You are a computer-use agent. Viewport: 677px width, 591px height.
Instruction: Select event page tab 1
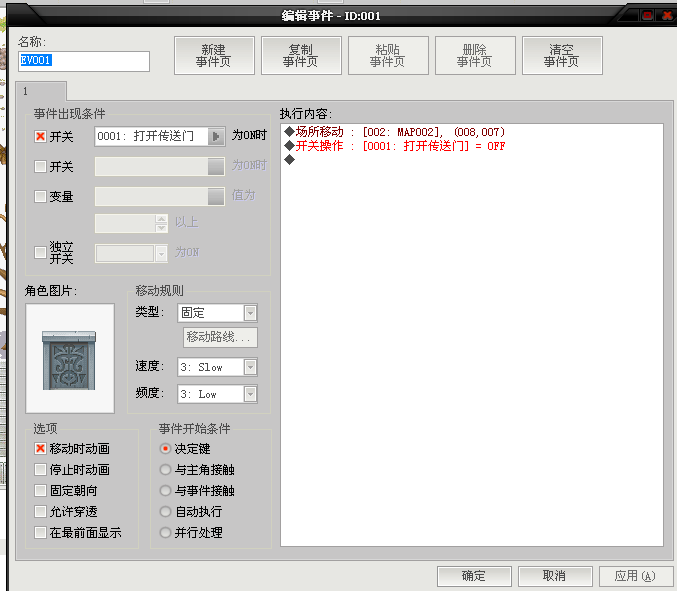pyautogui.click(x=41, y=91)
